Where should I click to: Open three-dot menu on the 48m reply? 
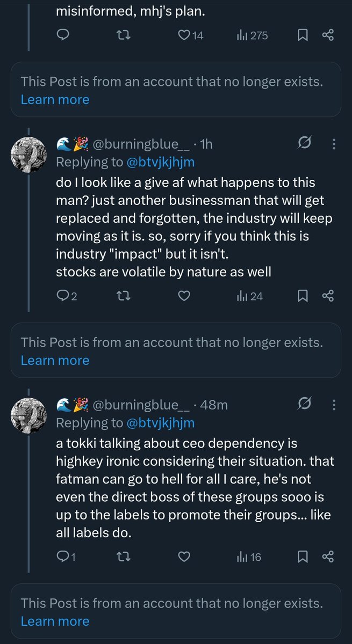click(334, 405)
